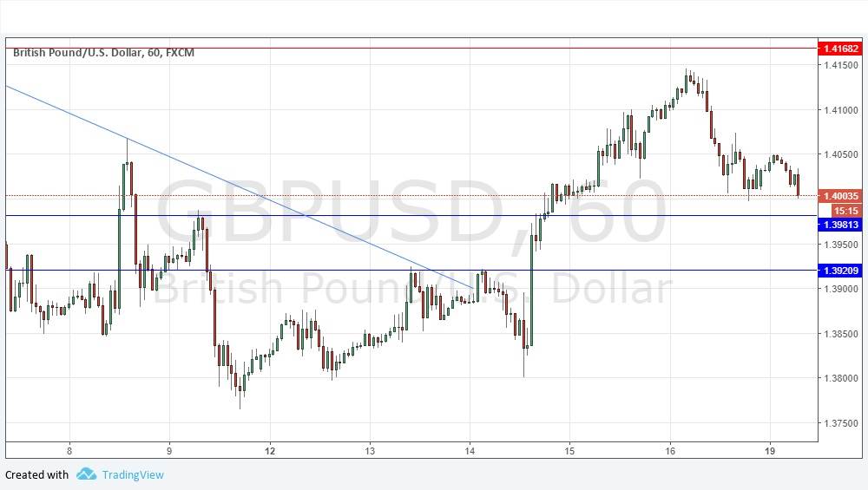
Task: Click date label 15 on time axis
Action: [x=569, y=451]
